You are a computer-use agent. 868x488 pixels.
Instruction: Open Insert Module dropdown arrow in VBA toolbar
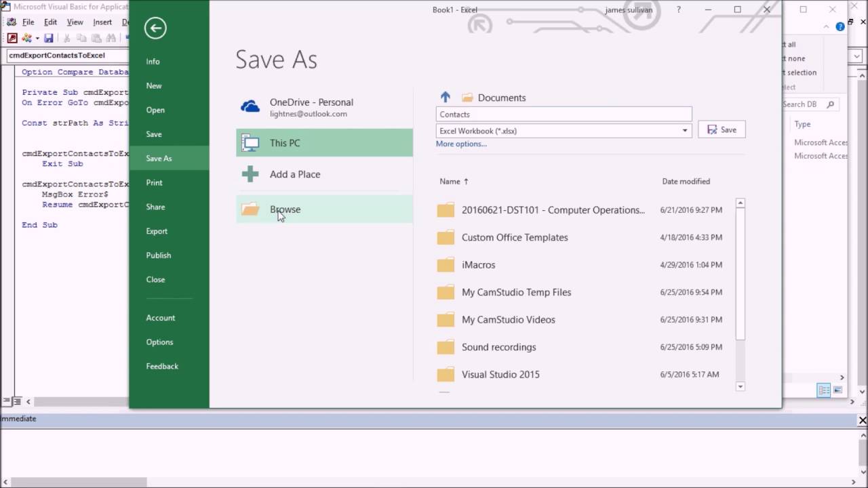click(x=37, y=39)
